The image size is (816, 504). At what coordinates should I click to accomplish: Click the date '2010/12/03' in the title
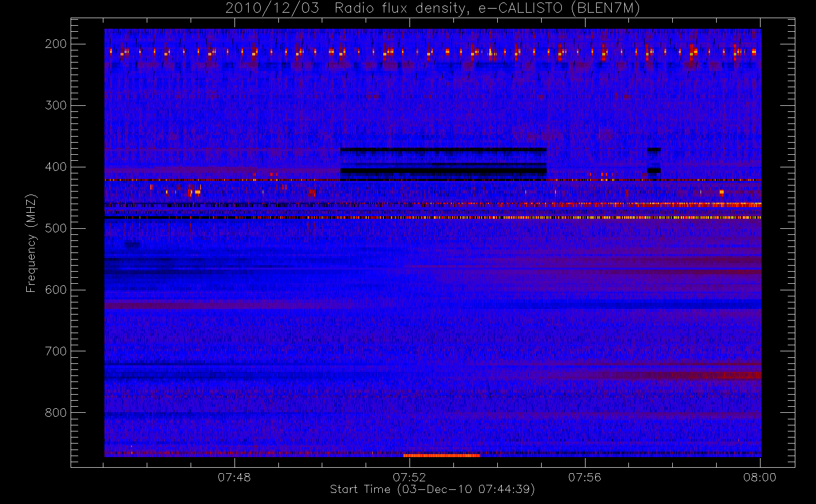(x=272, y=9)
